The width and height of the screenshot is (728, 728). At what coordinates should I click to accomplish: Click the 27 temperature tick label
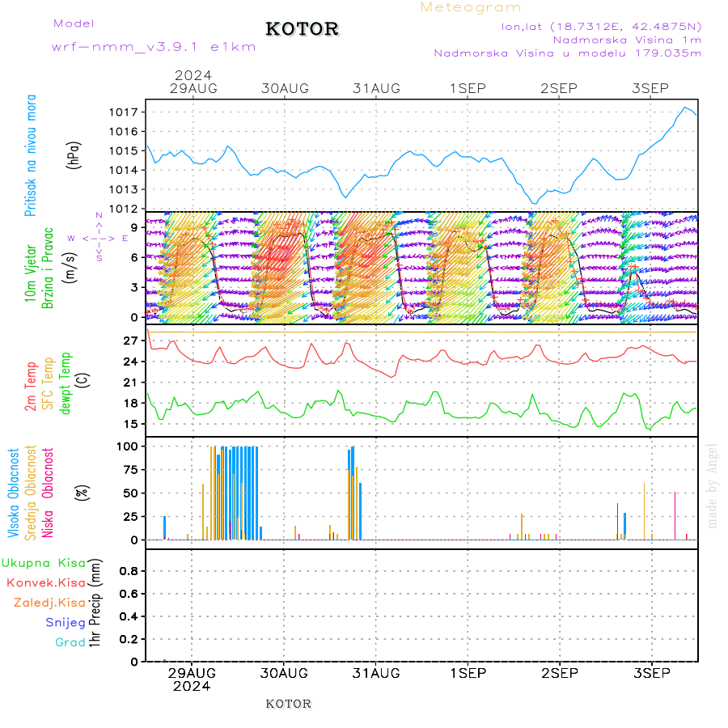pos(130,341)
